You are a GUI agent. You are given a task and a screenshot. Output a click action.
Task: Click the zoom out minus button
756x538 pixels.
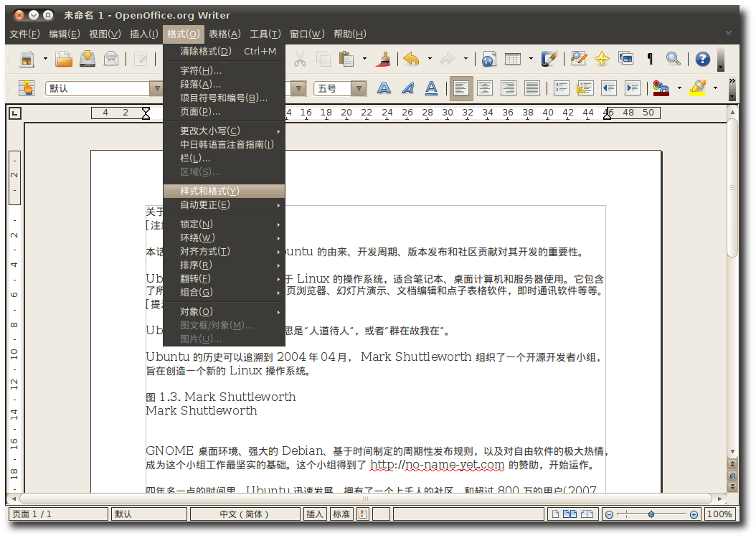tap(609, 515)
